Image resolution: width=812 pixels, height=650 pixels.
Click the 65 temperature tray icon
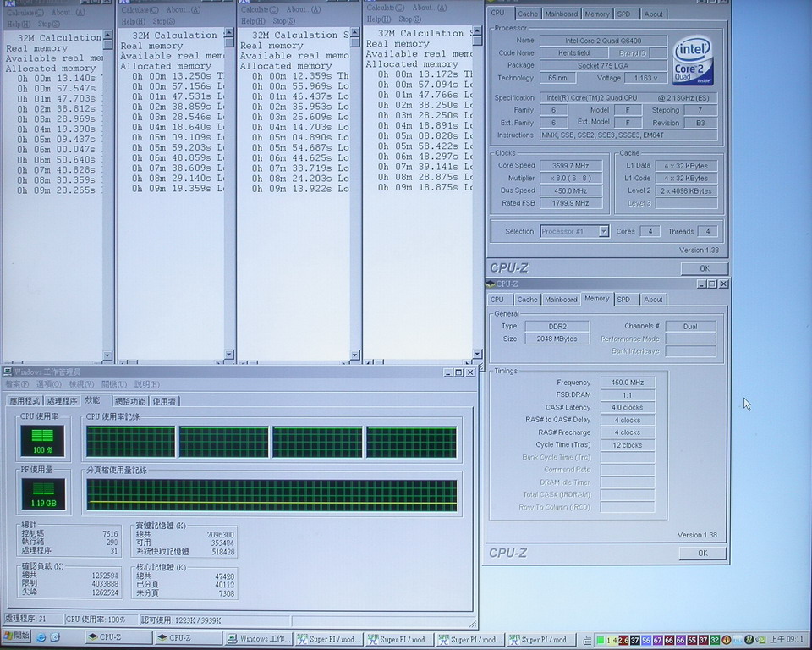point(691,640)
